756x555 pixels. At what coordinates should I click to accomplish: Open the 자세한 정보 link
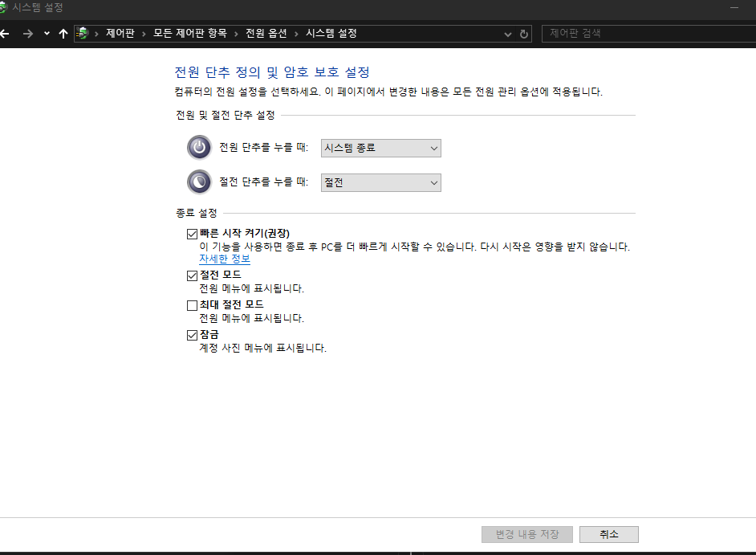(x=225, y=259)
